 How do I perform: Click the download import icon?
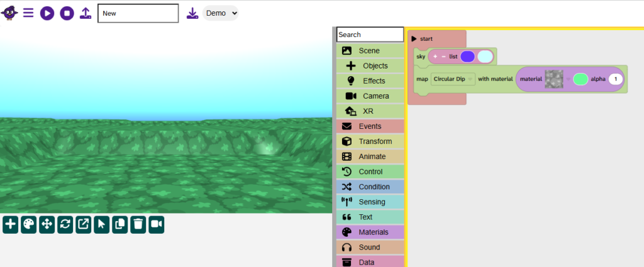(x=192, y=13)
